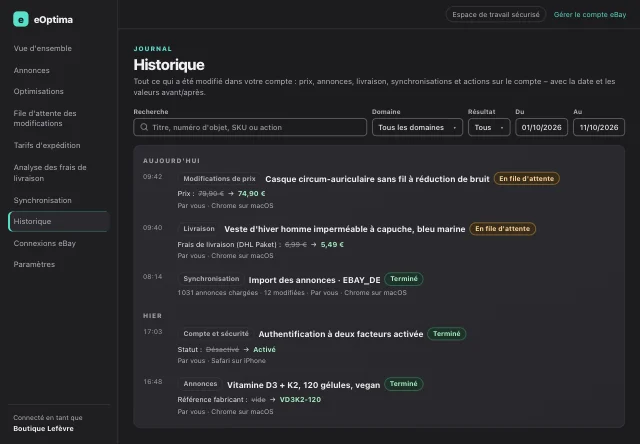Click the Annonces tag in the journal

[200, 384]
